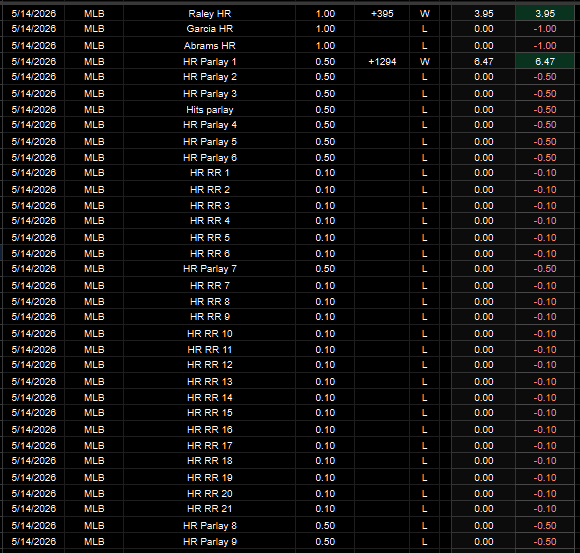
Task: Select the HR Parlay 7 cell
Action: tap(209, 269)
